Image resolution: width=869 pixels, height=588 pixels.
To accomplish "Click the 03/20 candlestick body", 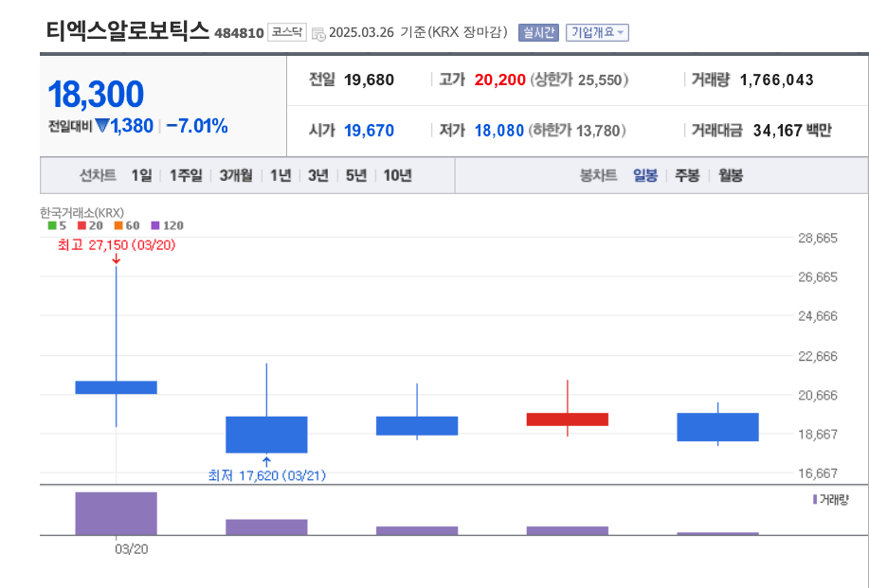I will pyautogui.click(x=116, y=387).
